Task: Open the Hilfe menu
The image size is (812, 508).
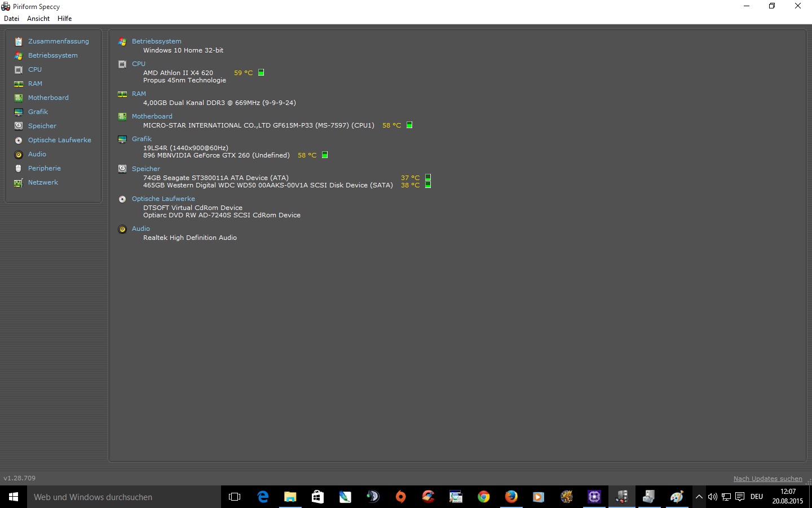Action: [65, 19]
